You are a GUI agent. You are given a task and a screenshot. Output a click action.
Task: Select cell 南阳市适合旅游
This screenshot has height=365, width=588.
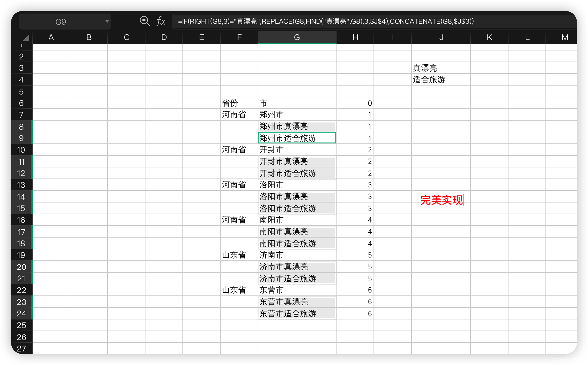coord(297,243)
